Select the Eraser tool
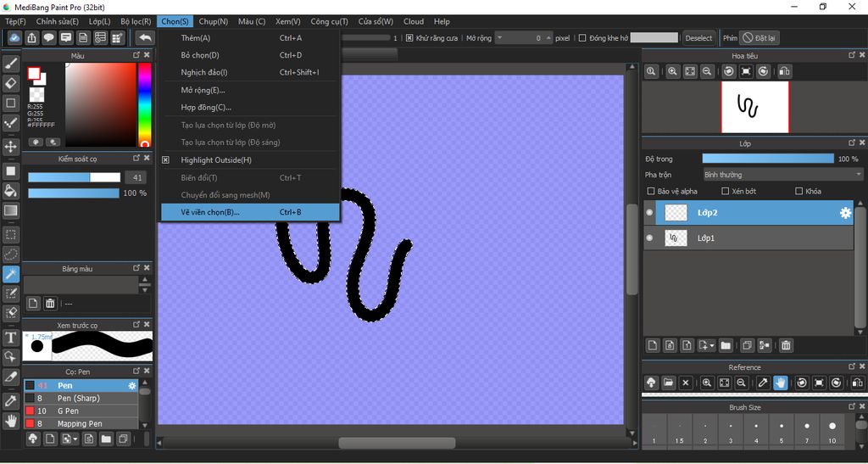This screenshot has width=868, height=464. (x=10, y=84)
